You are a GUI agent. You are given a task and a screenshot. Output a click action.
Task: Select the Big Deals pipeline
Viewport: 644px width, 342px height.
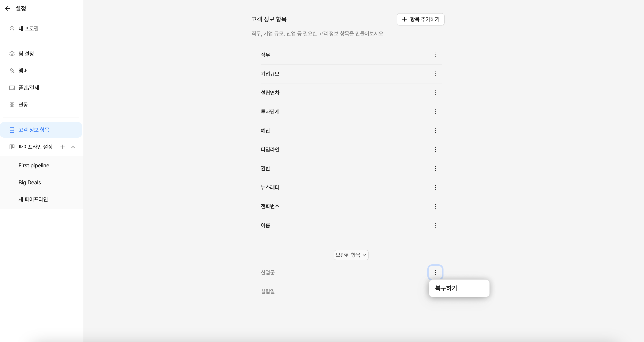29,183
